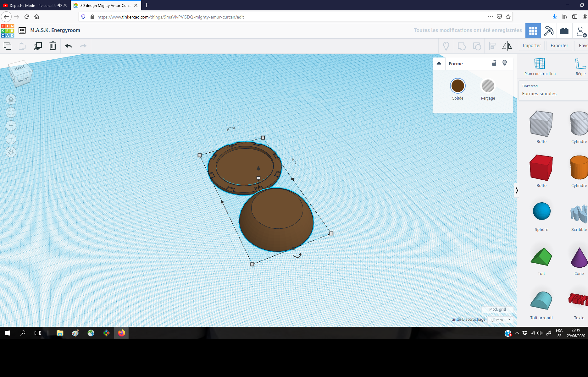
Task: Add the purple Cône shape
Action: [579, 258]
